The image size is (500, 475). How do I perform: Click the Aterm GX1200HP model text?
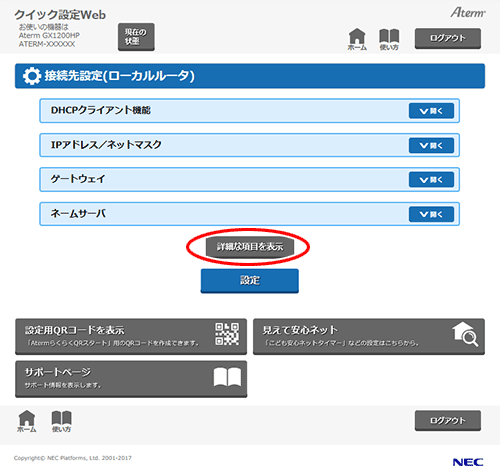coord(49,35)
